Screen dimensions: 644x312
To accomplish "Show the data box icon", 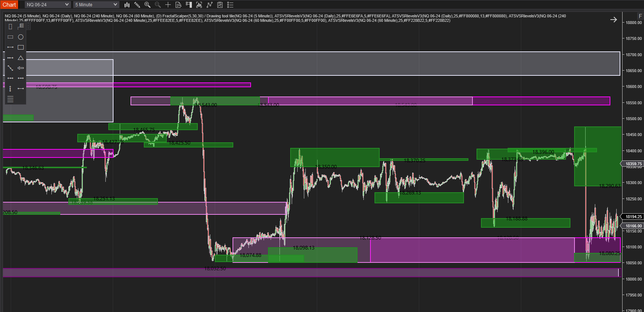I will point(178,5).
